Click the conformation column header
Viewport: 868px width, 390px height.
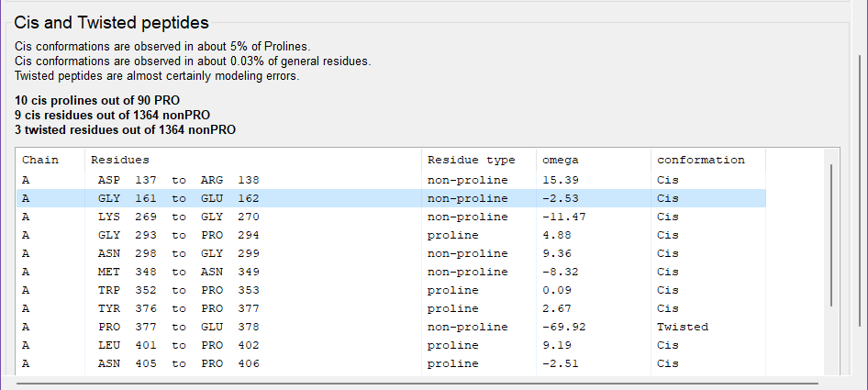700,160
